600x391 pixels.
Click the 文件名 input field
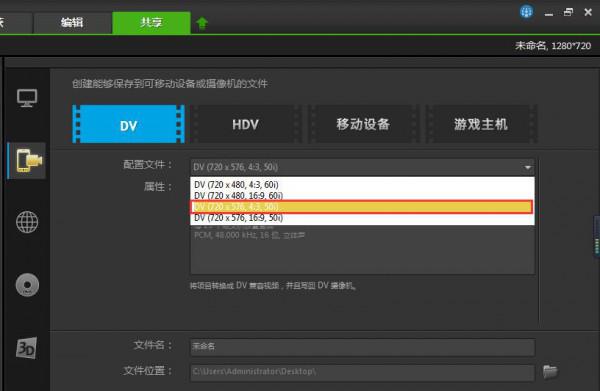tap(362, 347)
